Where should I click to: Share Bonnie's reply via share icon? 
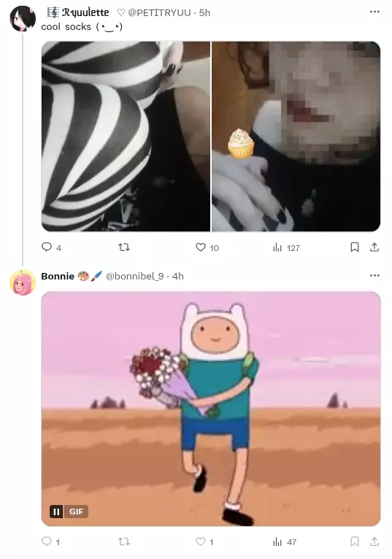(x=374, y=541)
